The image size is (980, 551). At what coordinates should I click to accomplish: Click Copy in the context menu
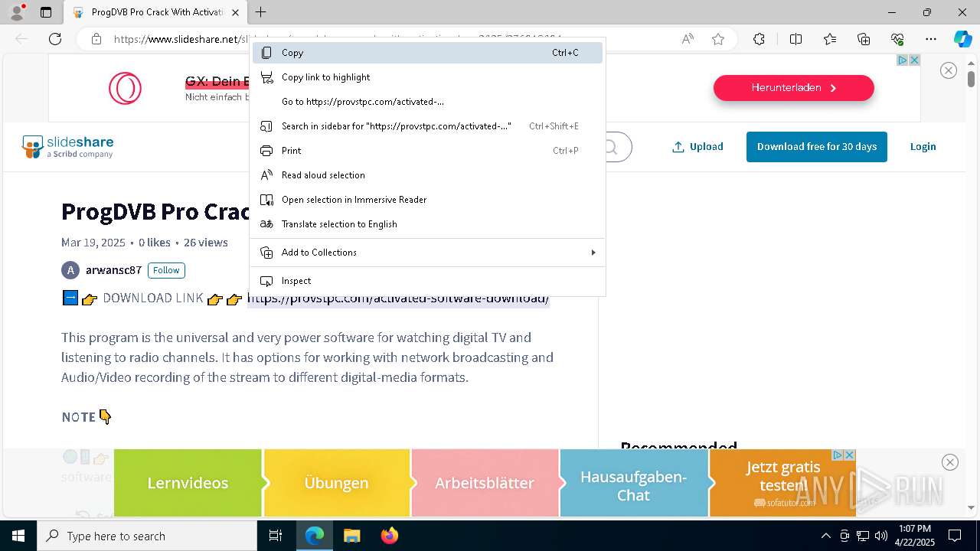click(x=427, y=53)
